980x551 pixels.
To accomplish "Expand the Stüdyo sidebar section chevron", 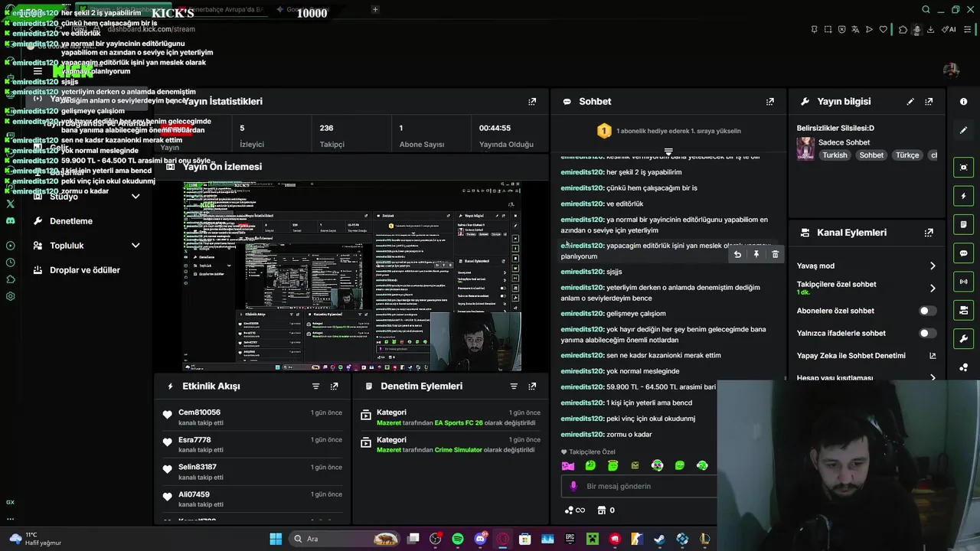I will click(136, 197).
